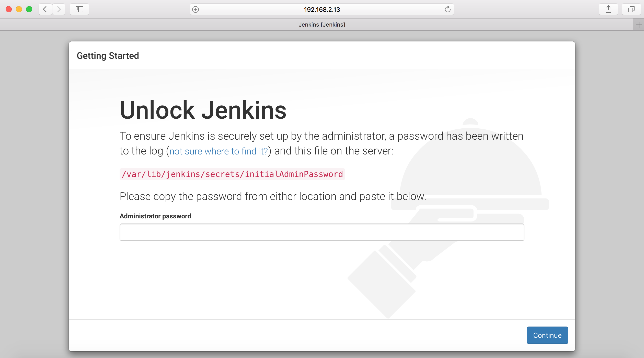This screenshot has height=358, width=644.
Task: Click the initialAdminPassword file path text
Action: [232, 174]
